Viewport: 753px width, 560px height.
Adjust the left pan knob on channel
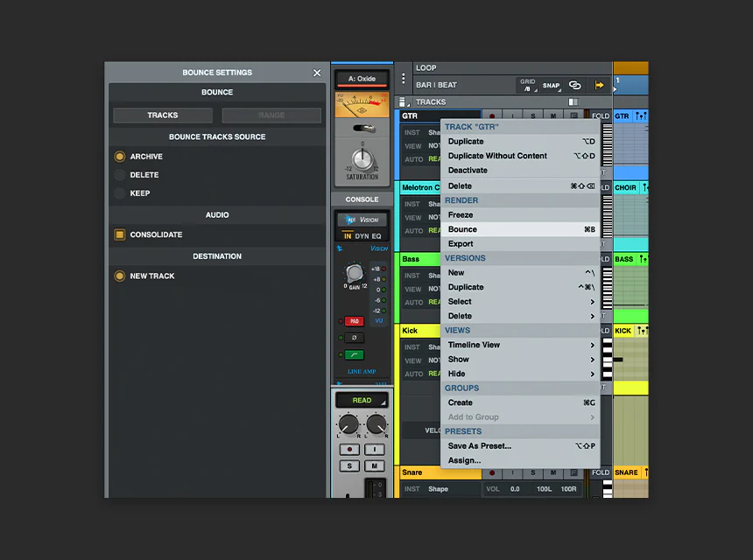coord(348,424)
